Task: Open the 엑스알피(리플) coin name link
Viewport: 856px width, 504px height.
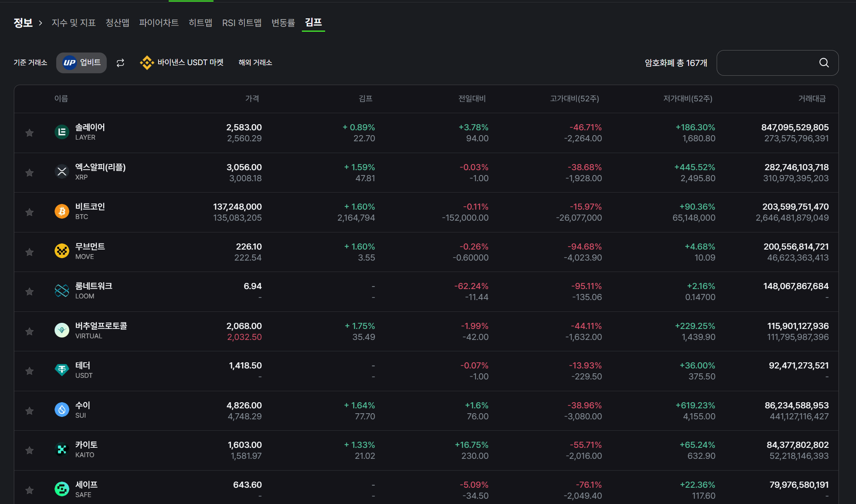Action: (101, 167)
